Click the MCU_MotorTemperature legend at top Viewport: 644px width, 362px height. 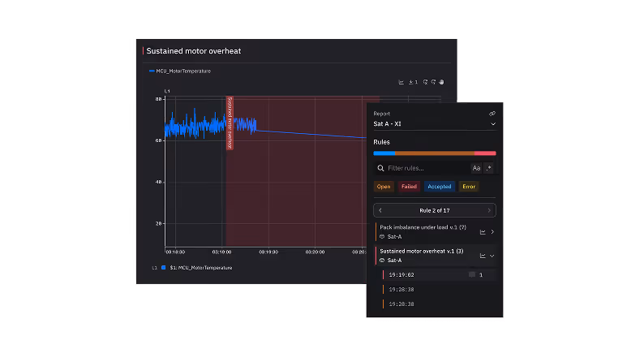180,71
